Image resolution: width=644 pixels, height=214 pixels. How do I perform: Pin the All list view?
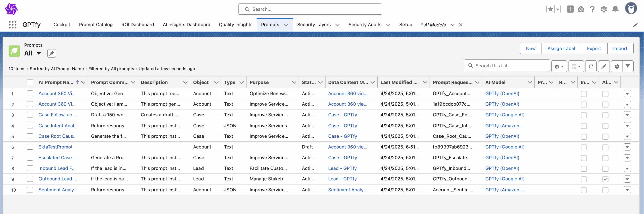[51, 53]
